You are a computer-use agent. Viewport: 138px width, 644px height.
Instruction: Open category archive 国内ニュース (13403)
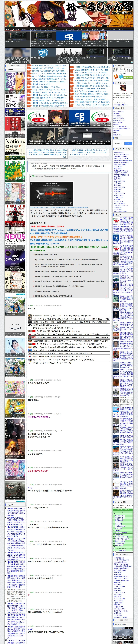pos(121,159)
